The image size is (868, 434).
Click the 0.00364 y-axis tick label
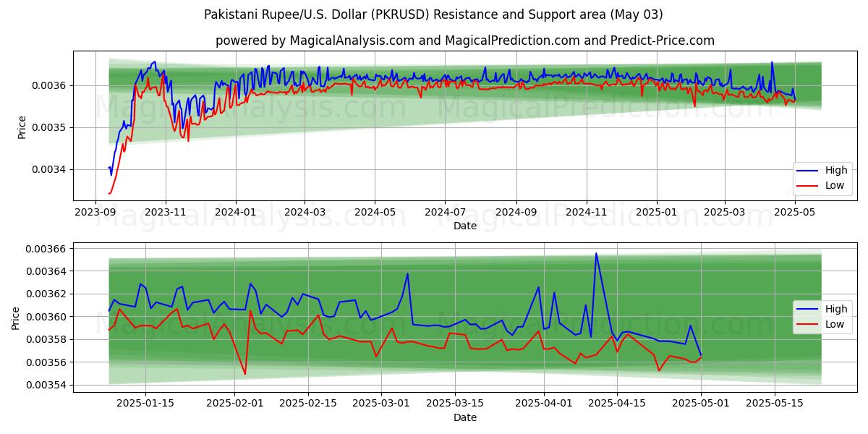tap(46, 271)
